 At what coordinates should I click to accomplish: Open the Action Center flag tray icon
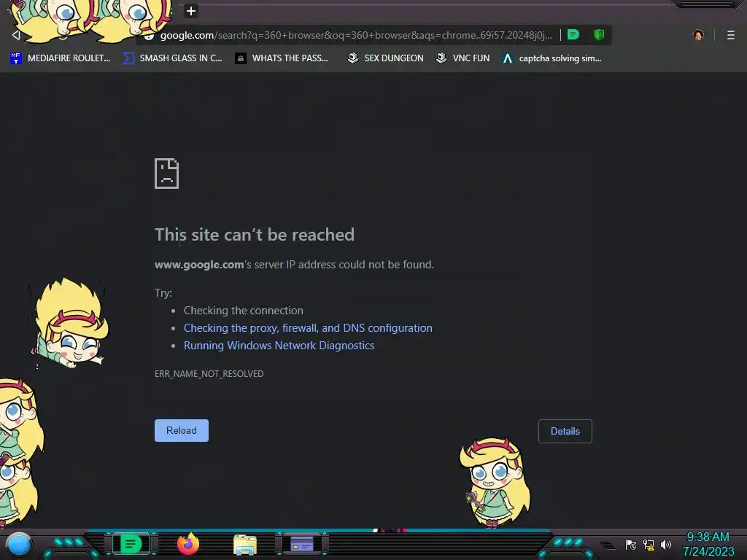coord(631,545)
